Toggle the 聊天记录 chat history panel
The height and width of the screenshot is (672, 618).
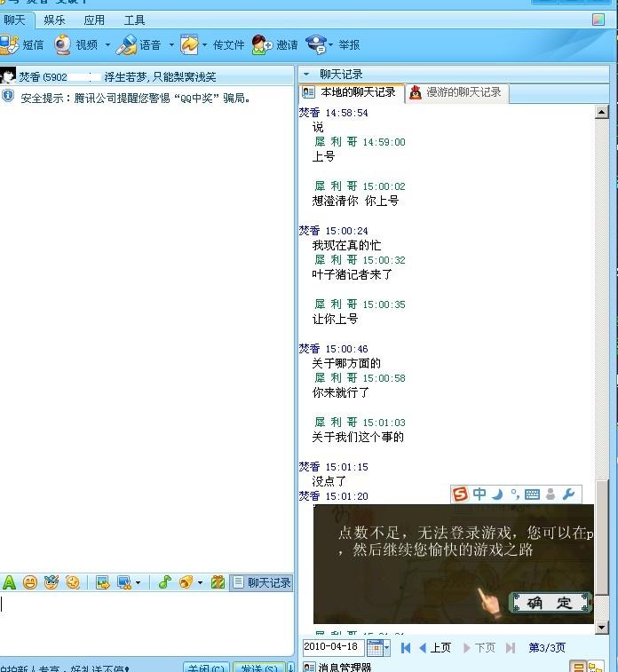[x=261, y=582]
